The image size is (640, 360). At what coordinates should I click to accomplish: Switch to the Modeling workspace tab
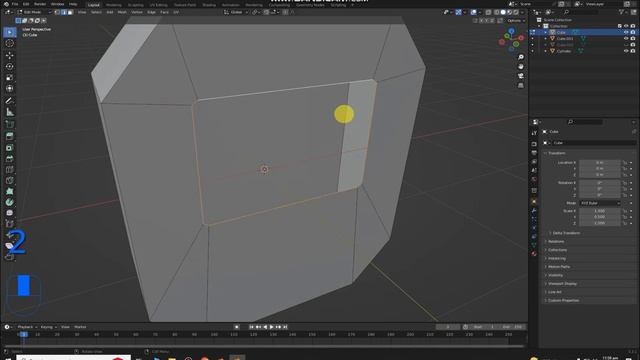pos(113,5)
